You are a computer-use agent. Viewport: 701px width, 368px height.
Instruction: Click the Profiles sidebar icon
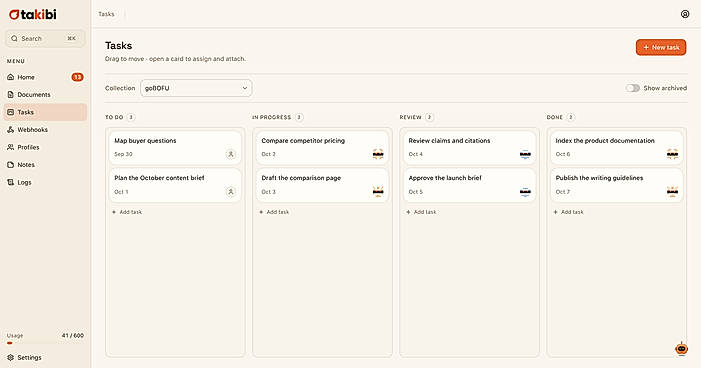[11, 147]
